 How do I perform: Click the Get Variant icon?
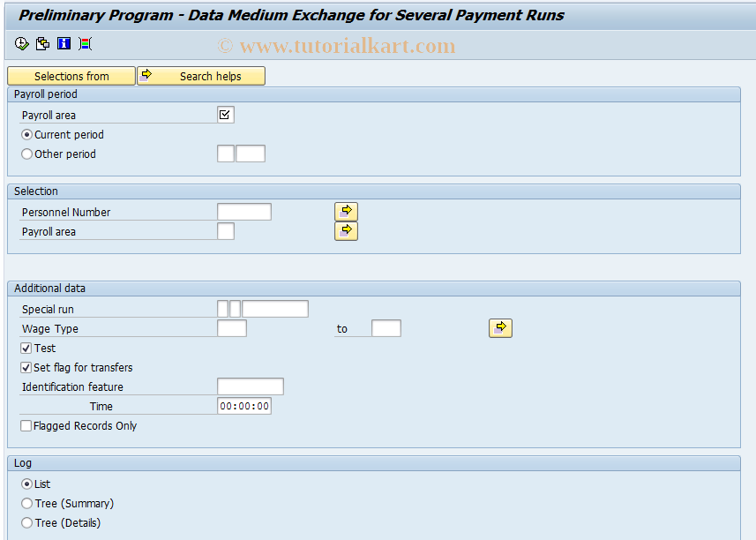42,44
